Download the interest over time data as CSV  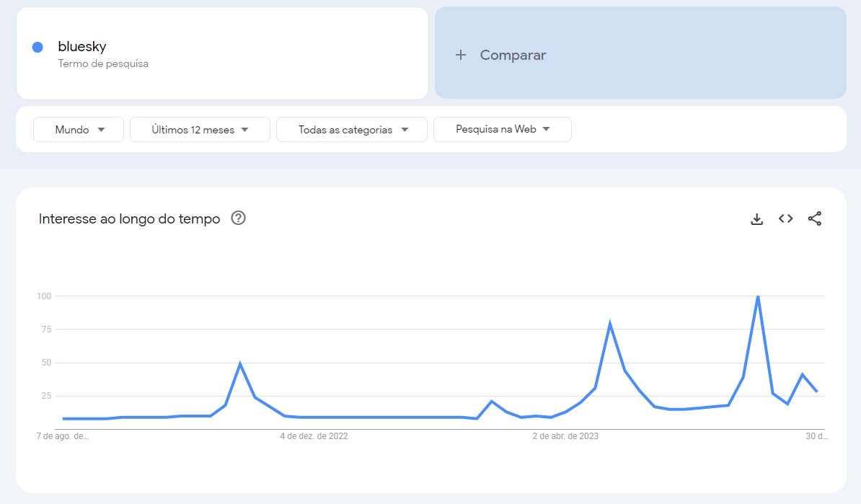tap(756, 218)
